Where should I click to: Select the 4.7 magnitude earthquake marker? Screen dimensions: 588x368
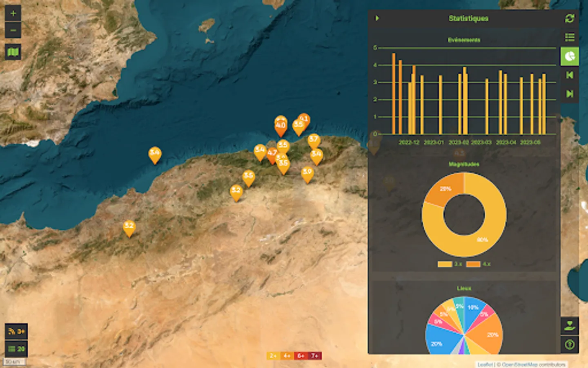click(272, 155)
